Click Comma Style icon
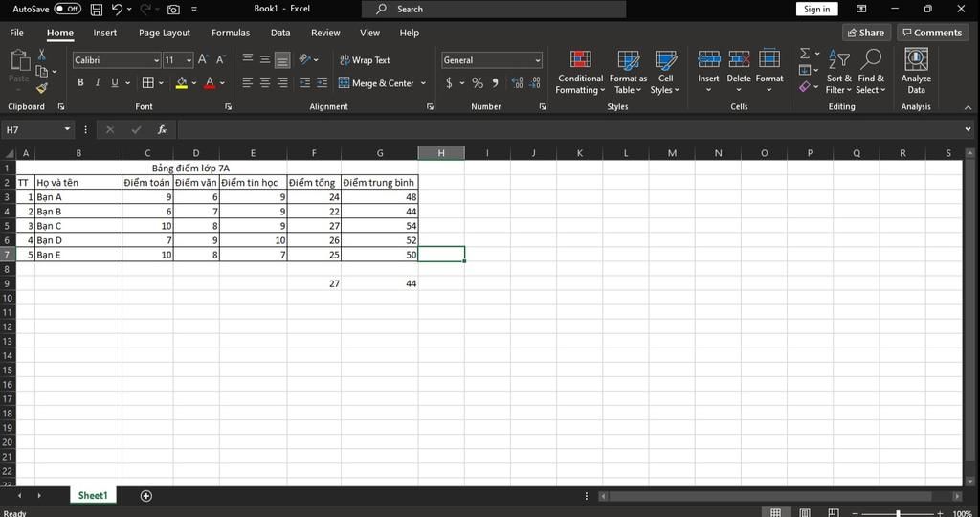The height and width of the screenshot is (517, 980). 495,83
